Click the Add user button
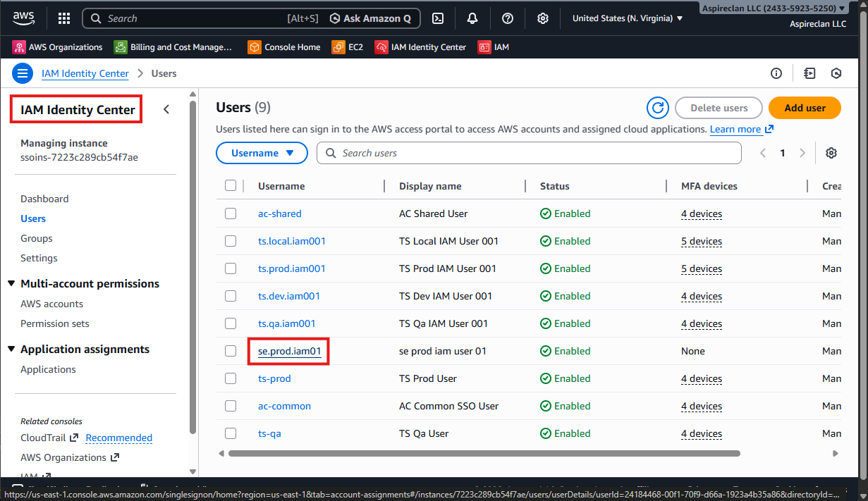This screenshot has height=501, width=868. tap(805, 108)
